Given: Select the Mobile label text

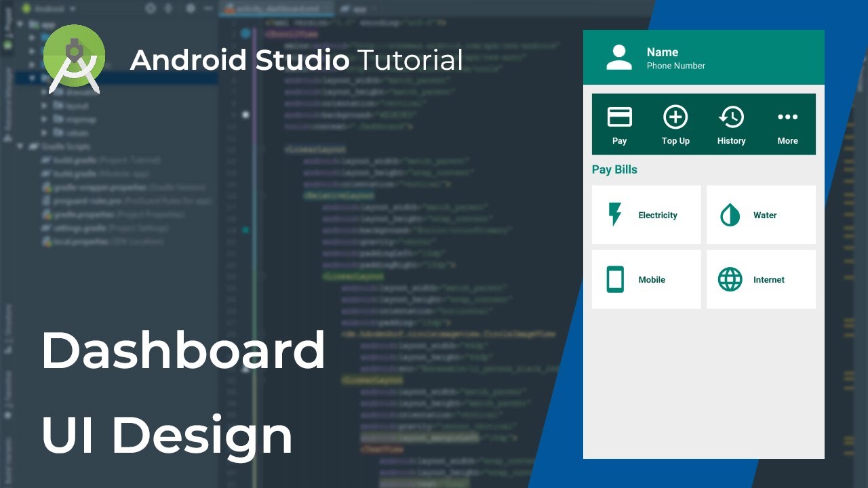Looking at the screenshot, I should coord(652,279).
